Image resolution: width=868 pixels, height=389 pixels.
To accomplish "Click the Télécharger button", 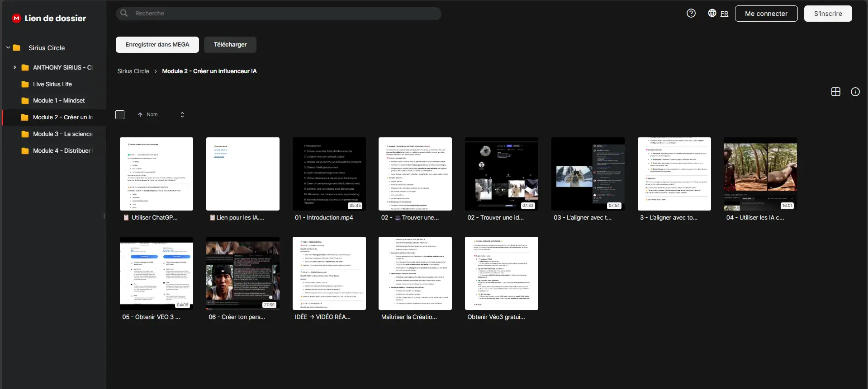I will pyautogui.click(x=230, y=45).
